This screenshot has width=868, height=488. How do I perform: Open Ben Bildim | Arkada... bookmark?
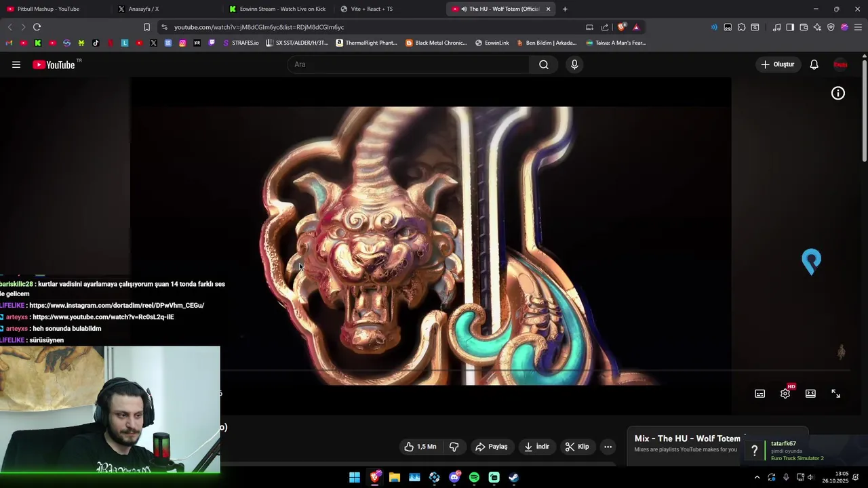pyautogui.click(x=547, y=43)
